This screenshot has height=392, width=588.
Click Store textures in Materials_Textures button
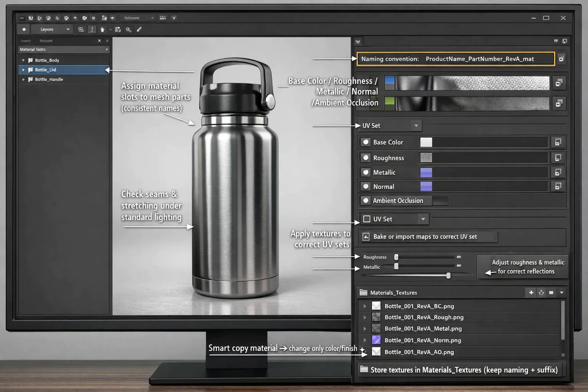[x=459, y=370]
